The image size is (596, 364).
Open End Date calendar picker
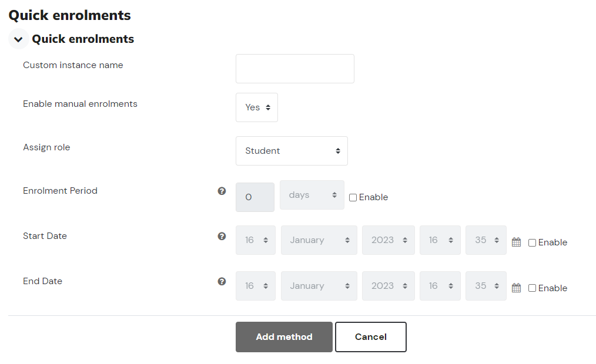coord(516,288)
